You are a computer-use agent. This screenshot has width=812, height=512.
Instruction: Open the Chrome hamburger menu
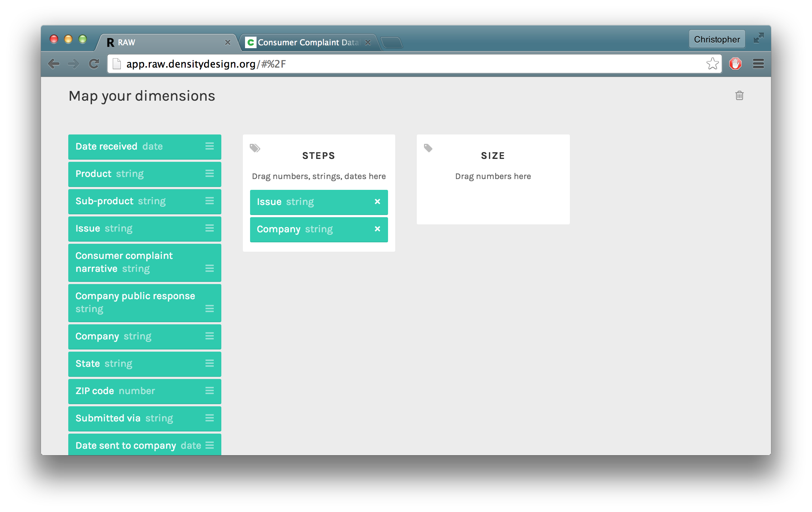[x=758, y=64]
